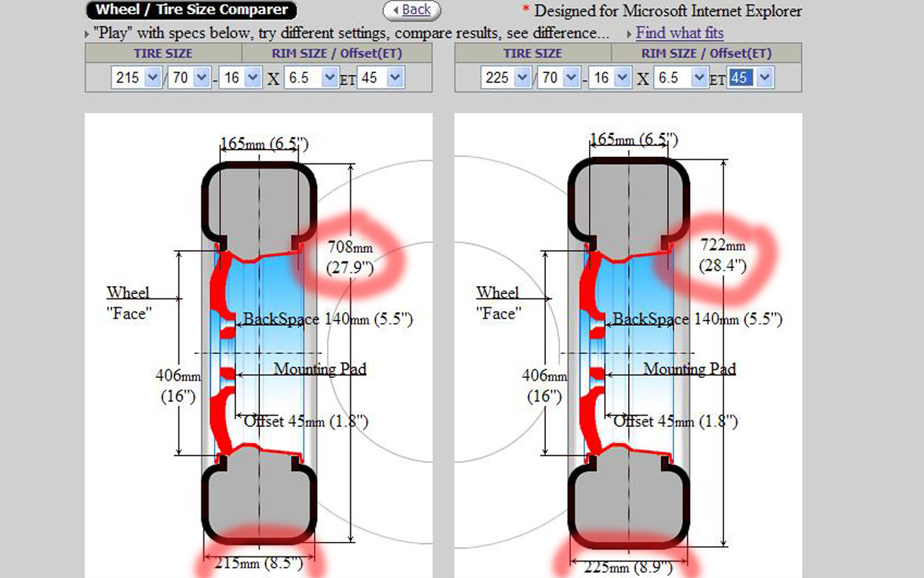Click left RIM SIZE / Offset(ET) header
The height and width of the screenshot is (578, 924).
(337, 53)
